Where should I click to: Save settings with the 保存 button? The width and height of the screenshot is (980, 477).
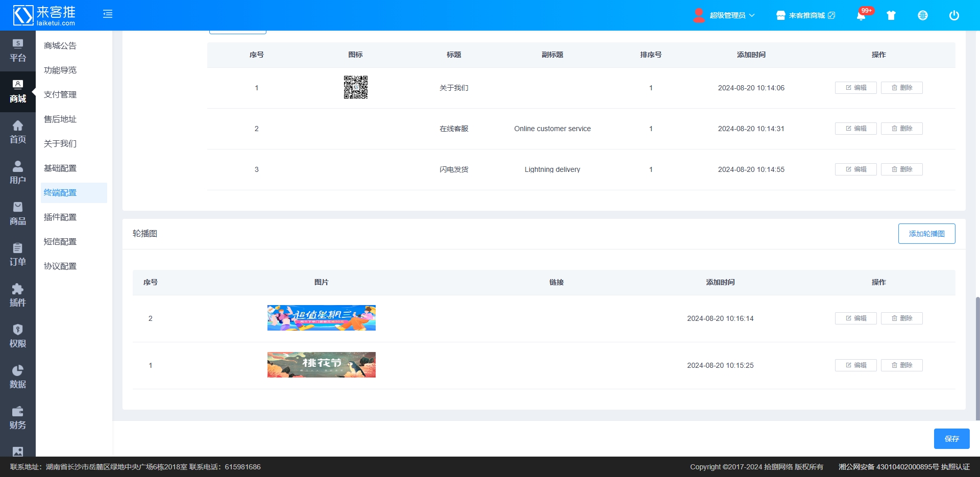[x=951, y=439]
